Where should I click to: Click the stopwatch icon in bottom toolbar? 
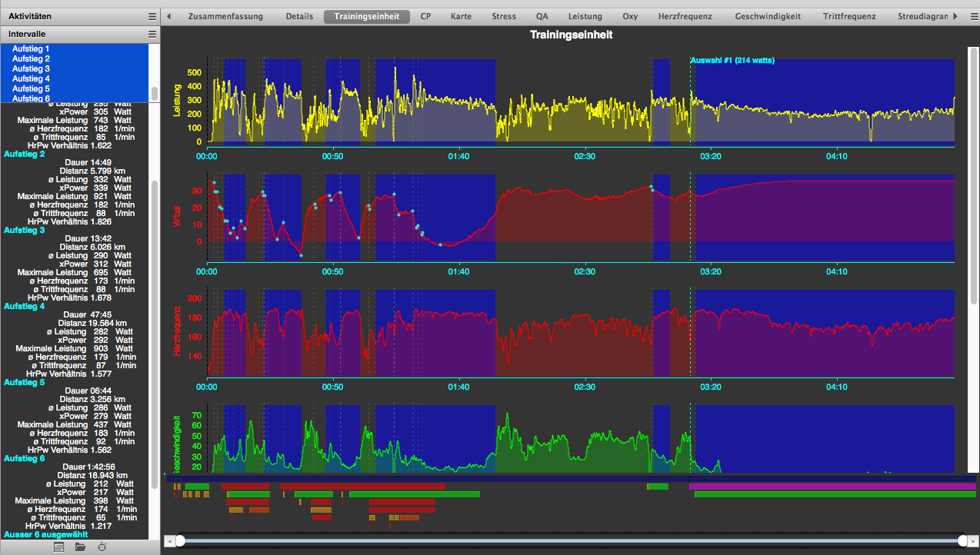[x=102, y=547]
